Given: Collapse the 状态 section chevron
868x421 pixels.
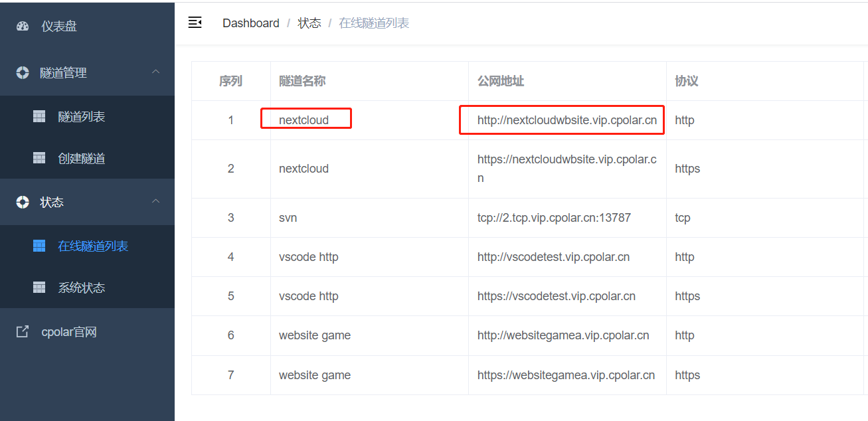Looking at the screenshot, I should (x=155, y=201).
